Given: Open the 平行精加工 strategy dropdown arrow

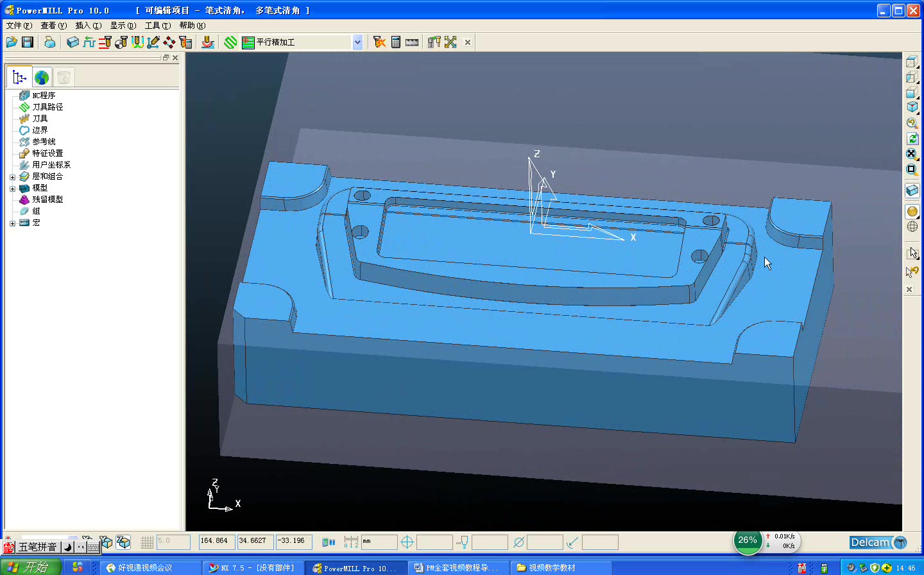Looking at the screenshot, I should (357, 42).
